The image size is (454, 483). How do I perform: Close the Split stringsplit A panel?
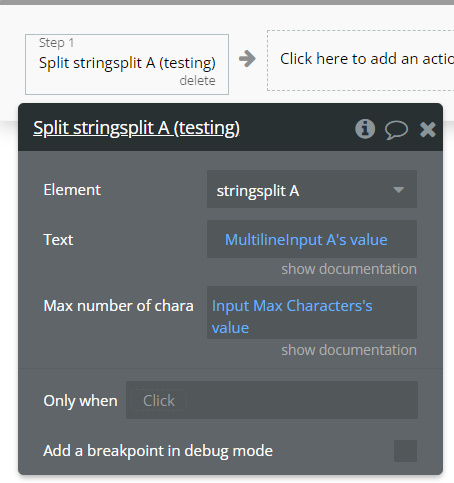coord(428,129)
